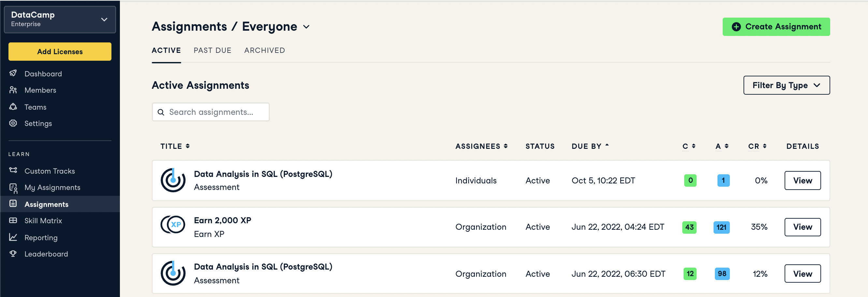Click the Create Assignment button
Image resolution: width=868 pixels, height=297 pixels.
pyautogui.click(x=776, y=27)
